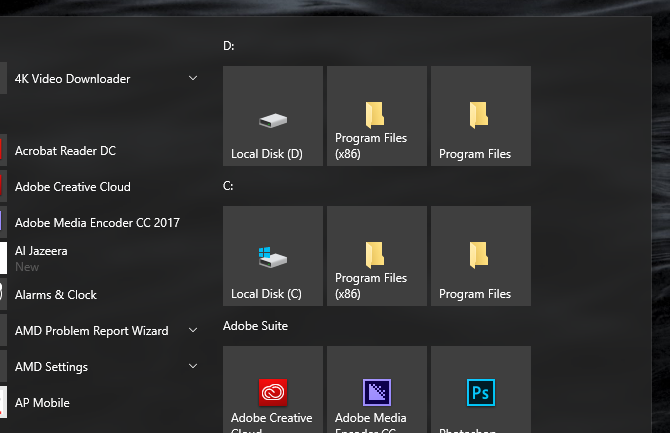Expand the AMD Problem Report Wizard chevron
This screenshot has height=433, width=670.
[193, 330]
